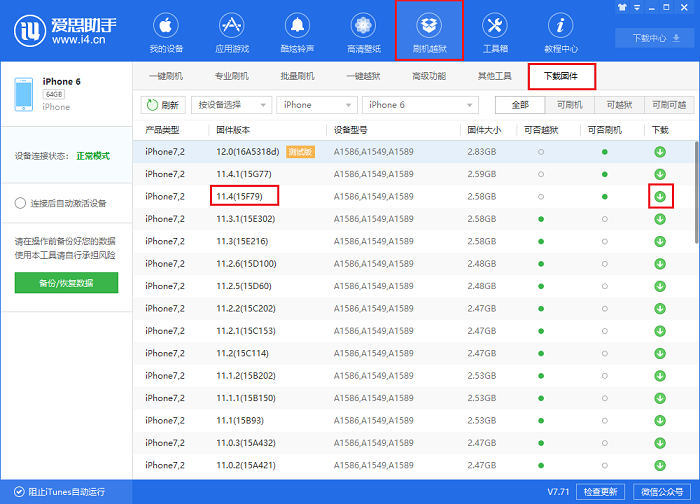Toggle 阻止iTunes自动运行 checkbox
This screenshot has height=504, width=700.
pos(19,492)
